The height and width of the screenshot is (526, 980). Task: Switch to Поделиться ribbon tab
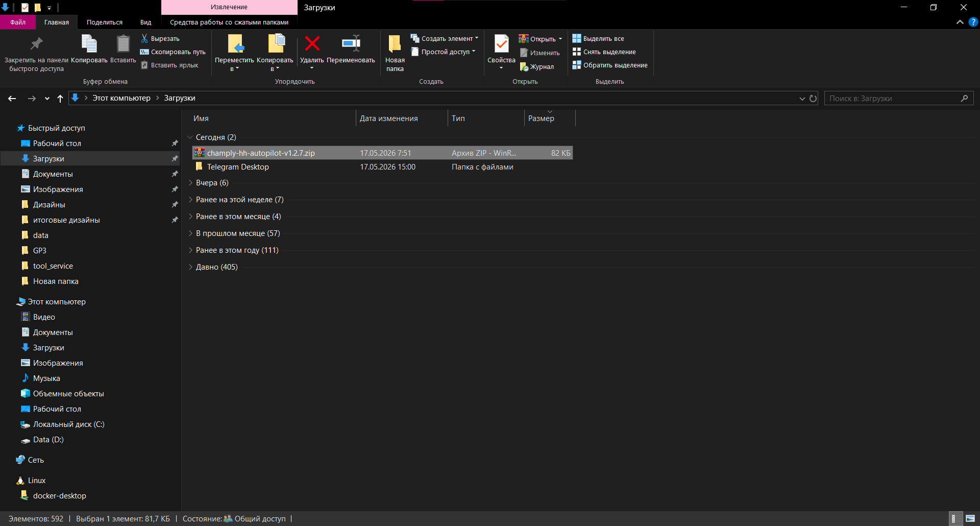105,22
